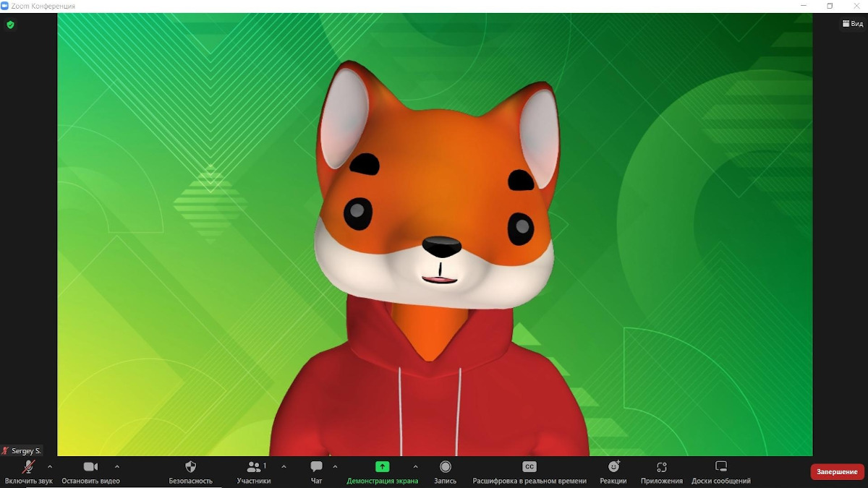Screen dimensions: 868x488
Task: Click the green Демонстрация экрана icon
Action: tap(382, 467)
